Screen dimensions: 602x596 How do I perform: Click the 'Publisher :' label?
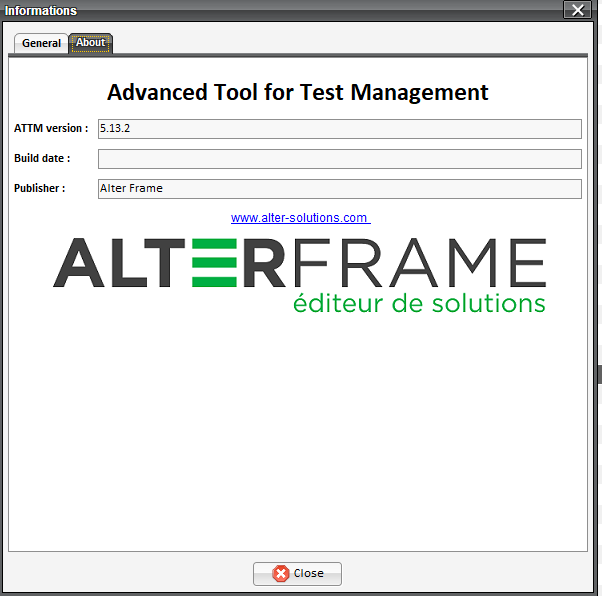40,188
